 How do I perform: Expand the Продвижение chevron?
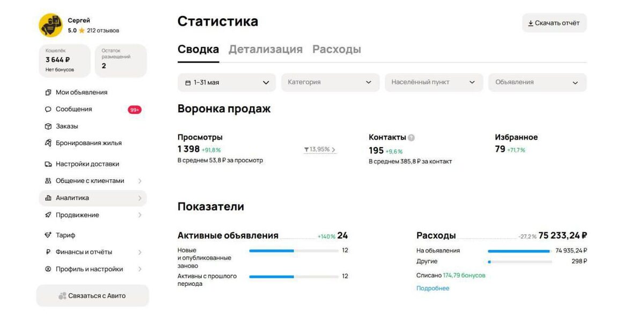[140, 215]
